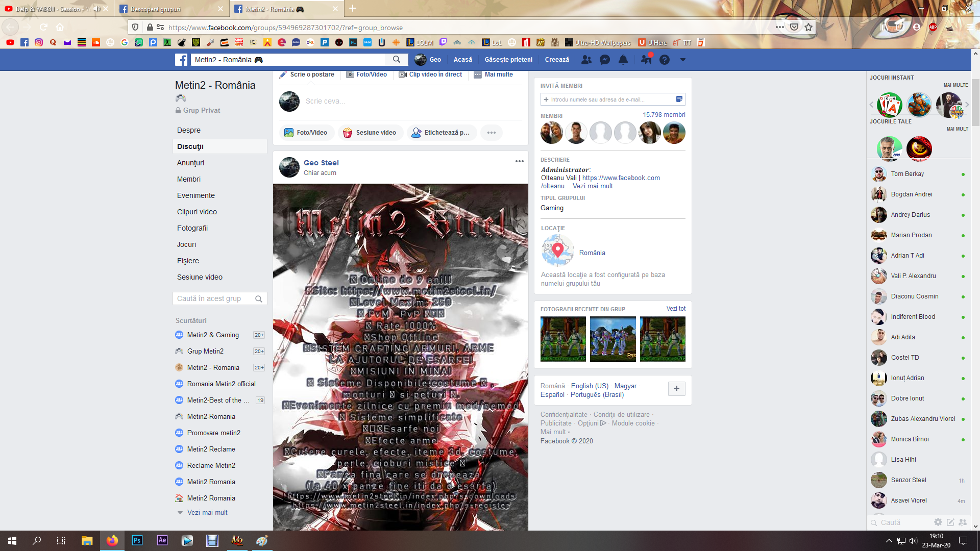
Task: Click the Facebook search magnifier button
Action: click(x=397, y=60)
